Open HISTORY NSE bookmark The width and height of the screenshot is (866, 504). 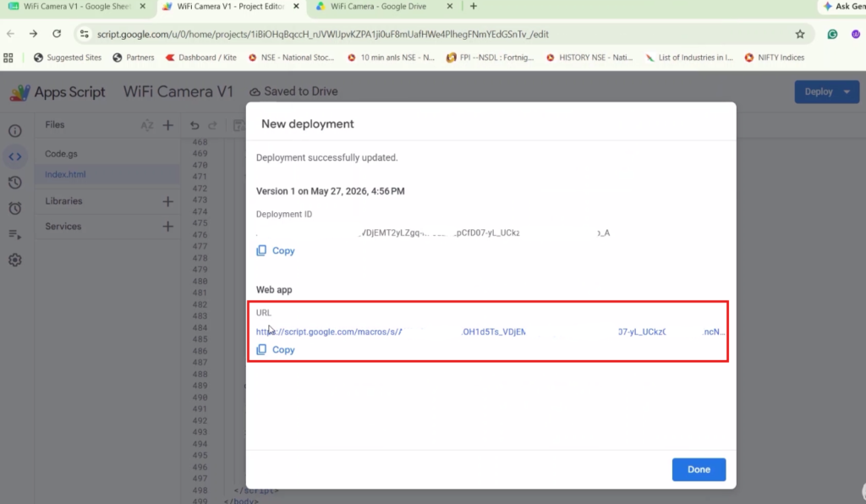coord(589,58)
